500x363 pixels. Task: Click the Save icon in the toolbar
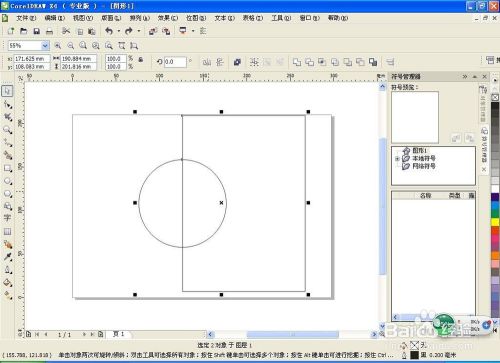(x=36, y=31)
